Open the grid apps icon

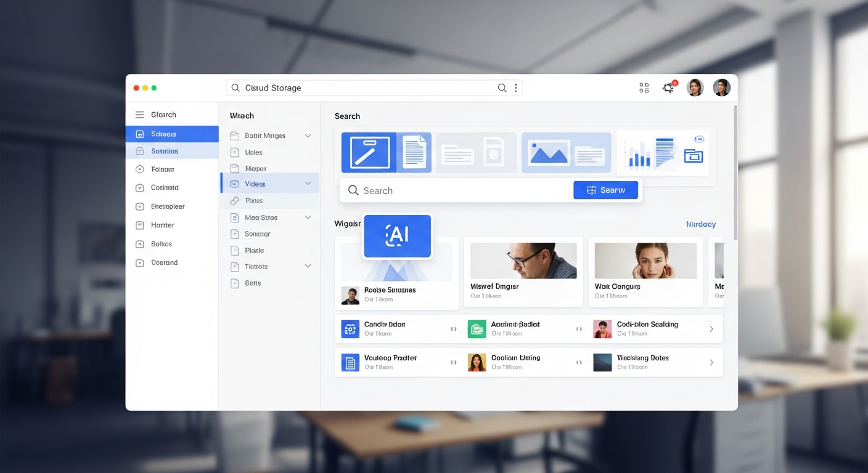[644, 88]
